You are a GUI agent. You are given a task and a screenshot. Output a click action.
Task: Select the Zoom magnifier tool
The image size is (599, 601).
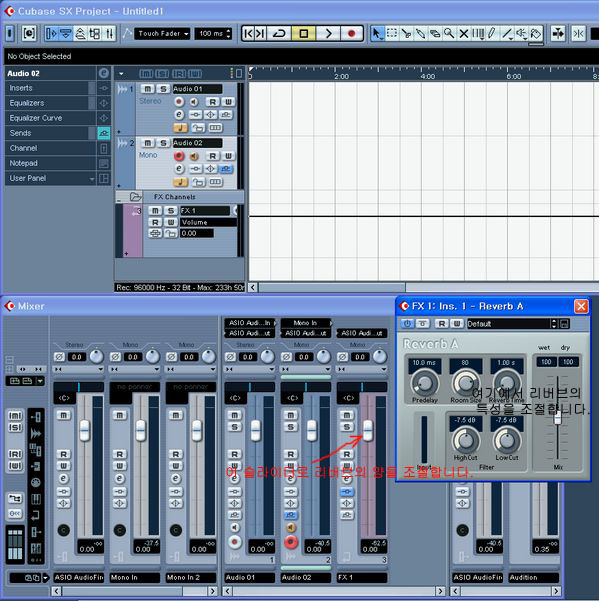[x=449, y=33]
